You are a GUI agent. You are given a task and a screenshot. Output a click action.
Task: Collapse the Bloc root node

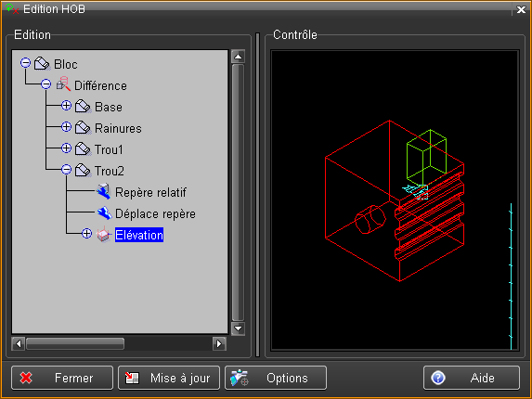click(x=25, y=63)
